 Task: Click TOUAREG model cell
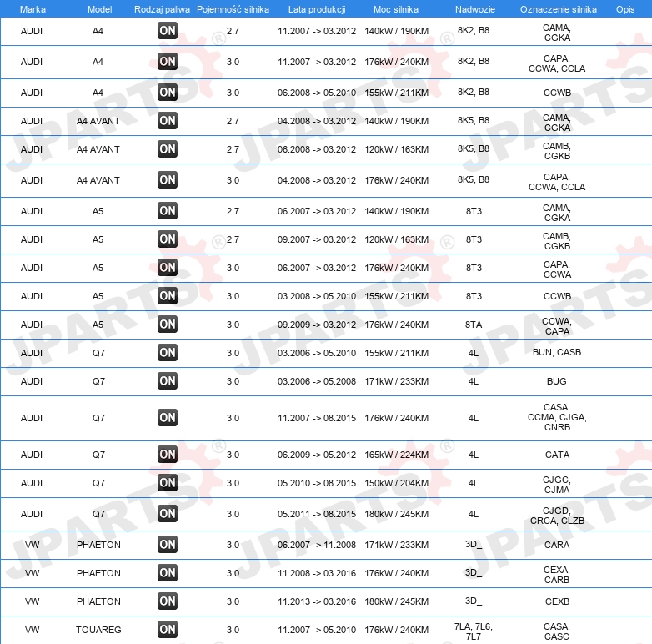98,630
